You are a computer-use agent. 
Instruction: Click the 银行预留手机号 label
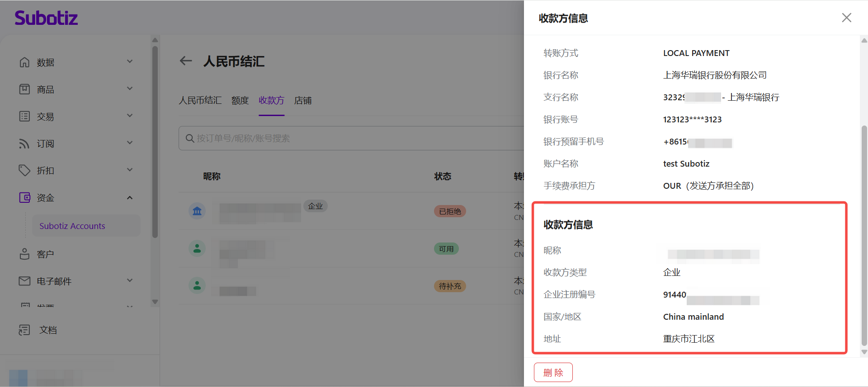tap(574, 141)
